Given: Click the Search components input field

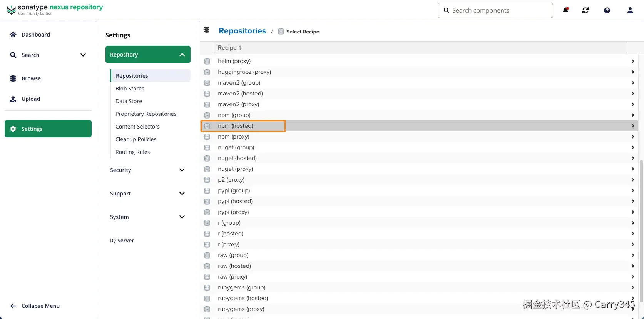Looking at the screenshot, I should (x=499, y=10).
